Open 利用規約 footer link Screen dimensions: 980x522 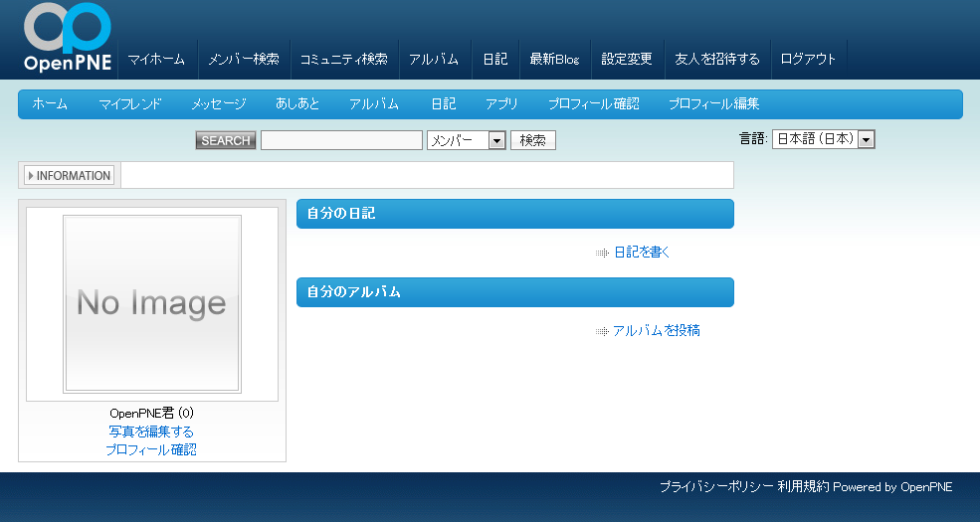pyautogui.click(x=803, y=487)
